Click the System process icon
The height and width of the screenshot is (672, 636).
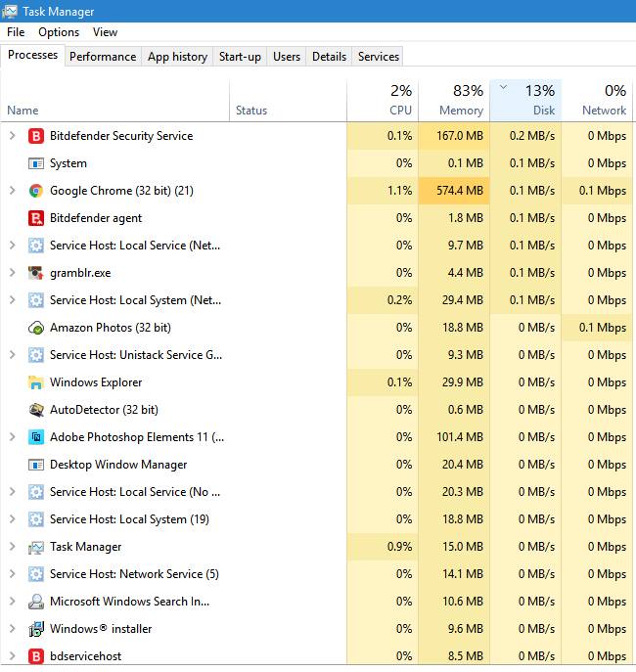pos(36,163)
